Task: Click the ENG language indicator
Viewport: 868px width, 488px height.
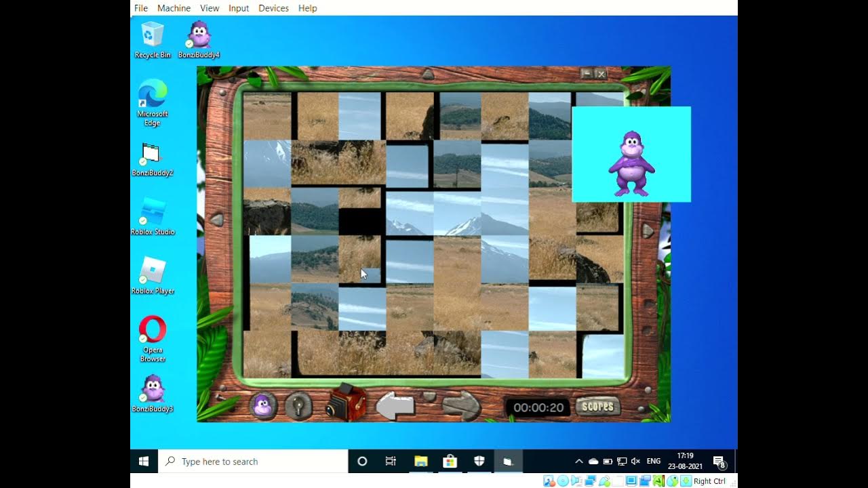Action: tap(654, 461)
